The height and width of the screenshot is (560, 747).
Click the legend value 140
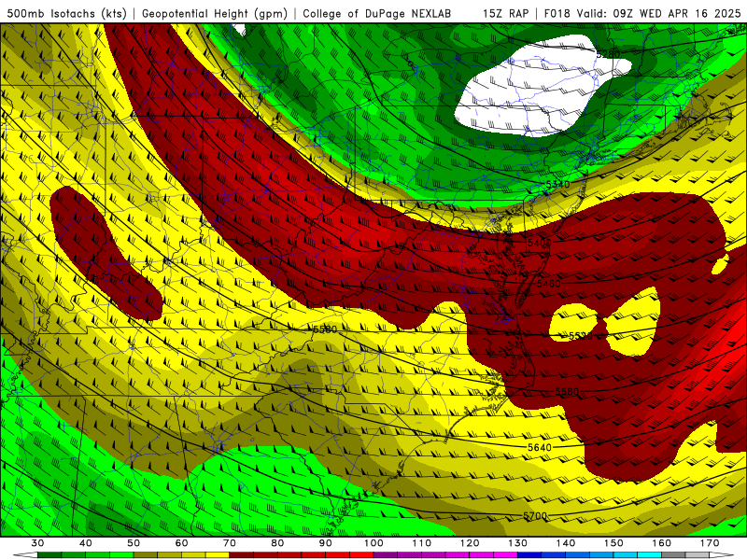coord(566,543)
